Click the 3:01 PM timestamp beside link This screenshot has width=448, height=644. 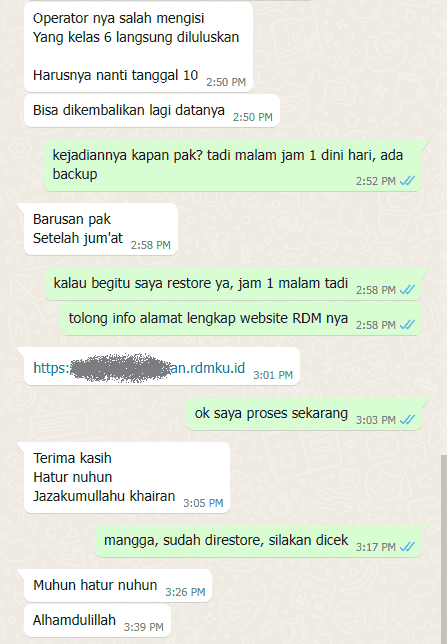point(273,375)
